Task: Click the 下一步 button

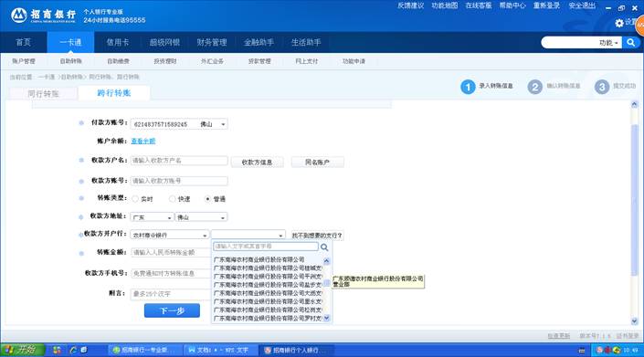Action: [172, 310]
